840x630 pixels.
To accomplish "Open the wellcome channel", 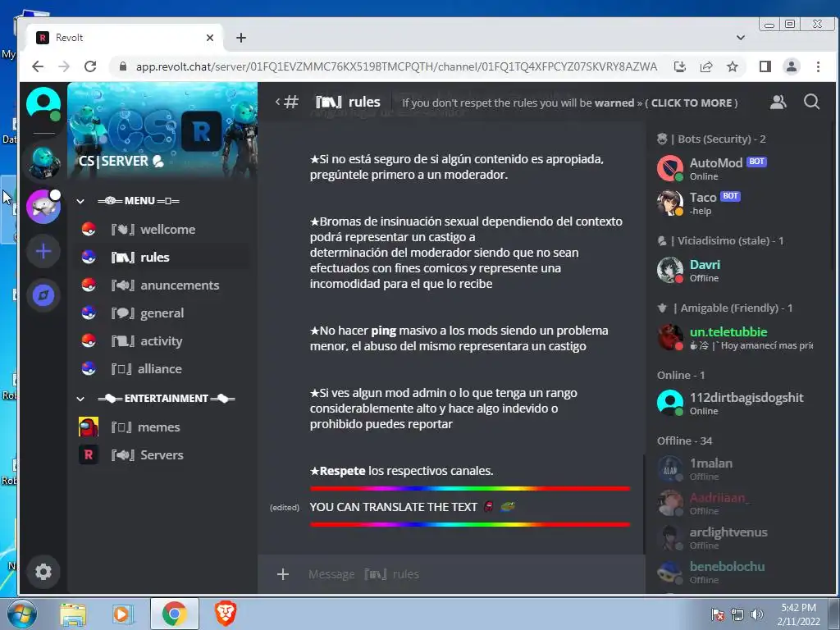I will tap(162, 230).
